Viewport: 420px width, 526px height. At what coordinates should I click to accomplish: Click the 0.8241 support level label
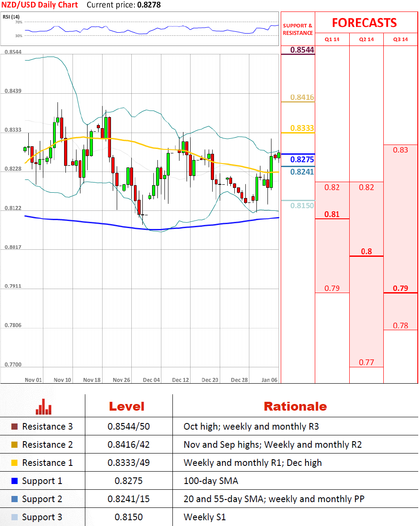click(302, 172)
